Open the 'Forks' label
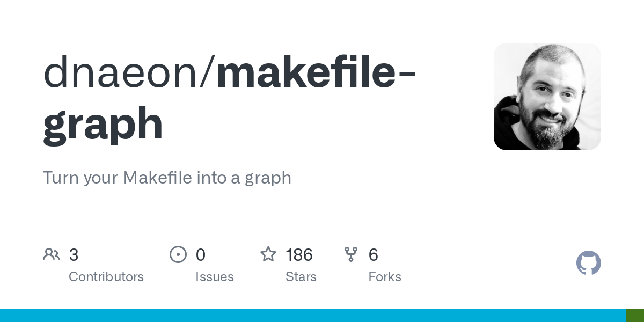The height and width of the screenshot is (322, 644). click(385, 277)
